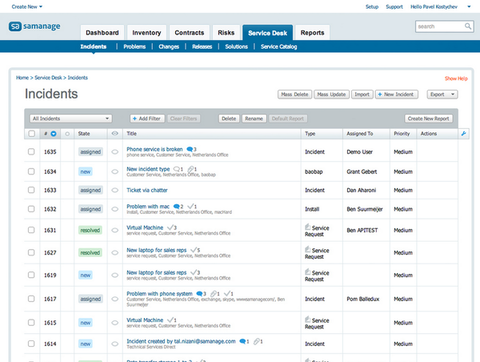Click into the search input field
The height and width of the screenshot is (362, 480).
439,26
